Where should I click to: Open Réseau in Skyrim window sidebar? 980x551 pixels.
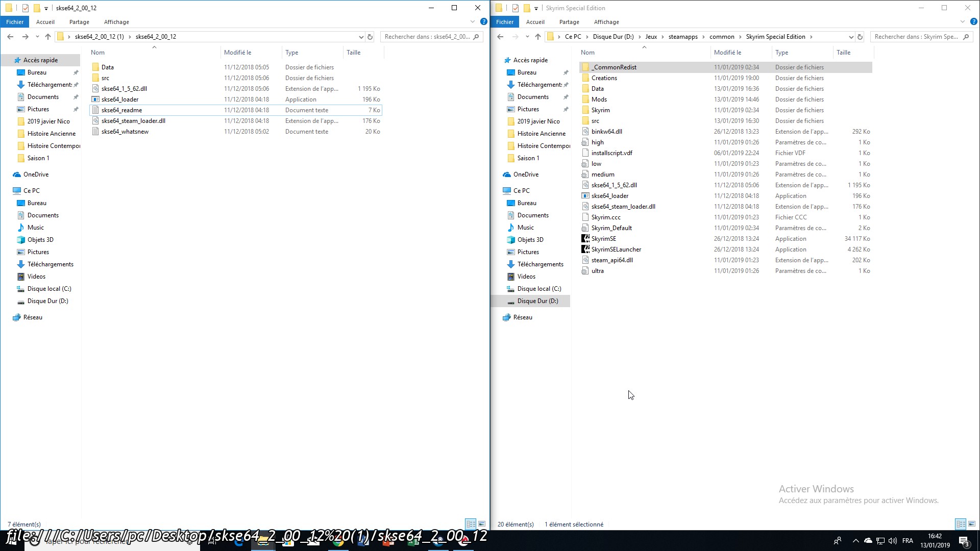click(x=523, y=317)
